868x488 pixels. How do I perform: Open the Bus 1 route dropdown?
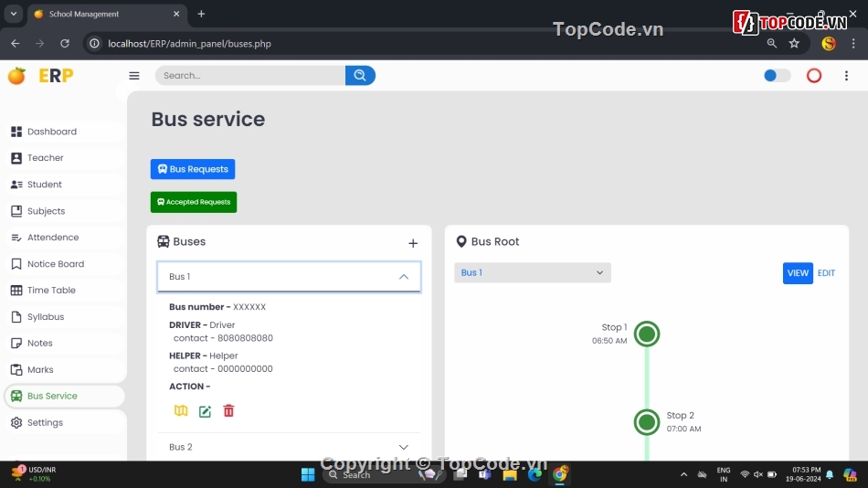(532, 273)
